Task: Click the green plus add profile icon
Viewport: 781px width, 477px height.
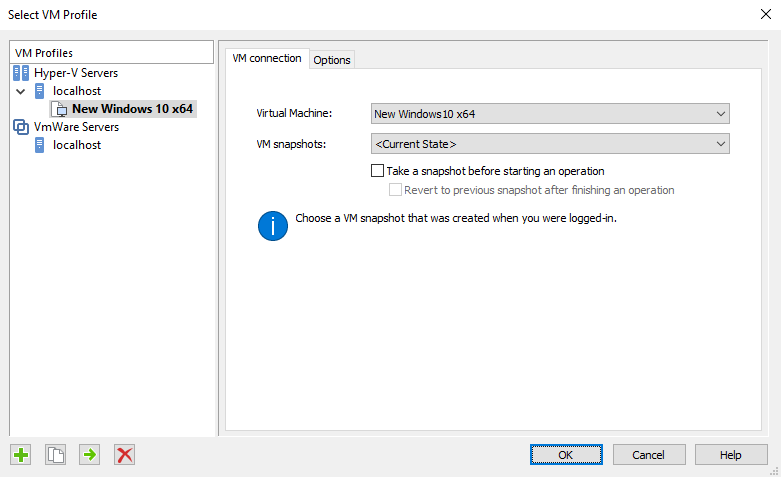Action: (x=21, y=455)
